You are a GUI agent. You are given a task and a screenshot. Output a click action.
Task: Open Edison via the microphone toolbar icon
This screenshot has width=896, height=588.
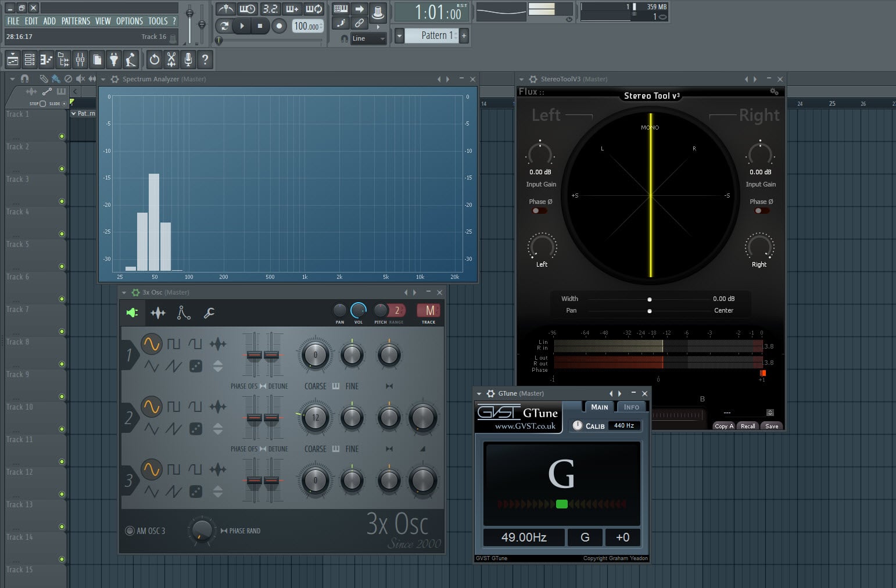tap(188, 59)
